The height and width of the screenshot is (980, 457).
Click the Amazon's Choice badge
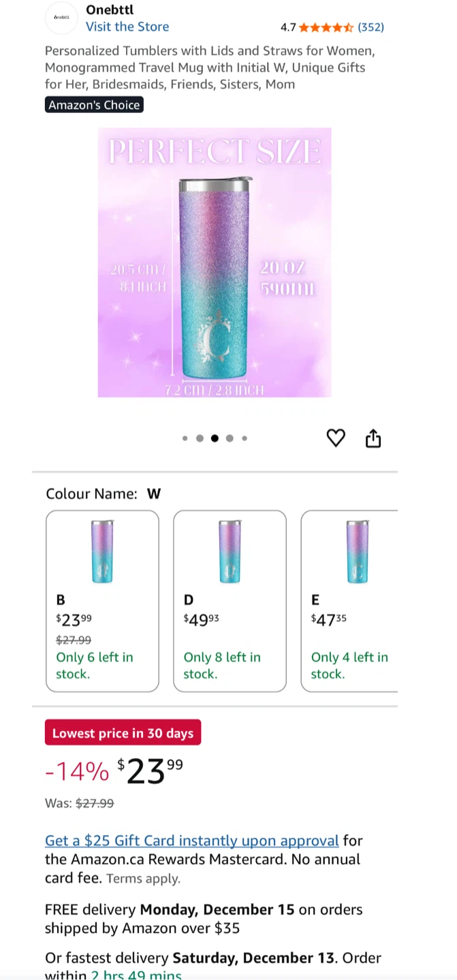[94, 105]
